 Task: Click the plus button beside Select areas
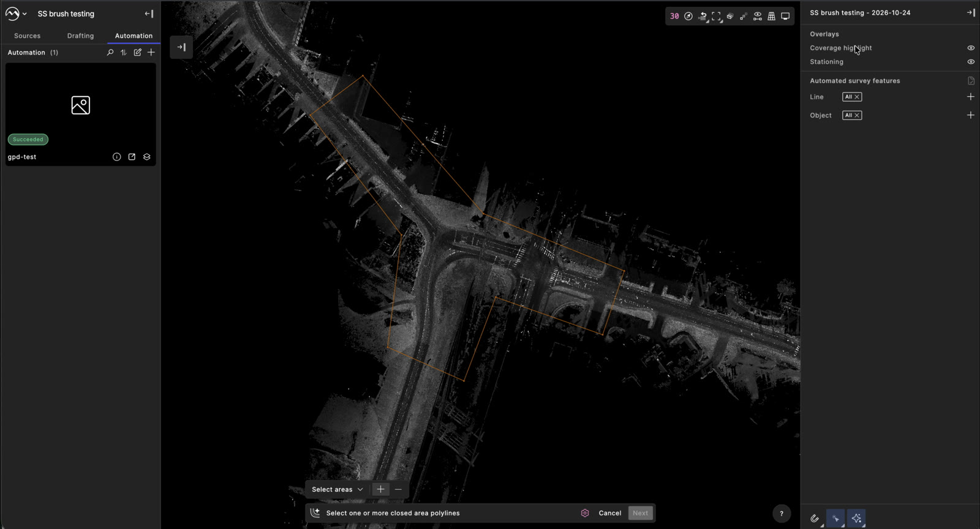(x=380, y=489)
